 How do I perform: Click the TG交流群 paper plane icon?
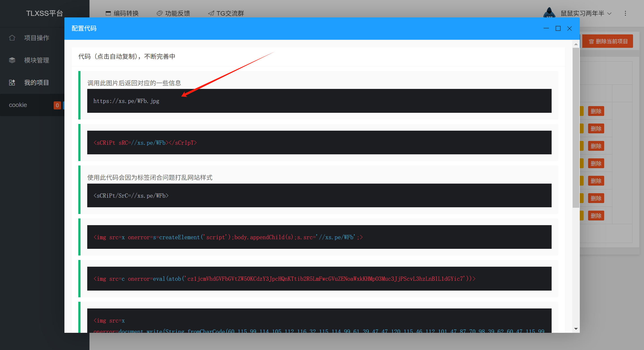tap(211, 13)
